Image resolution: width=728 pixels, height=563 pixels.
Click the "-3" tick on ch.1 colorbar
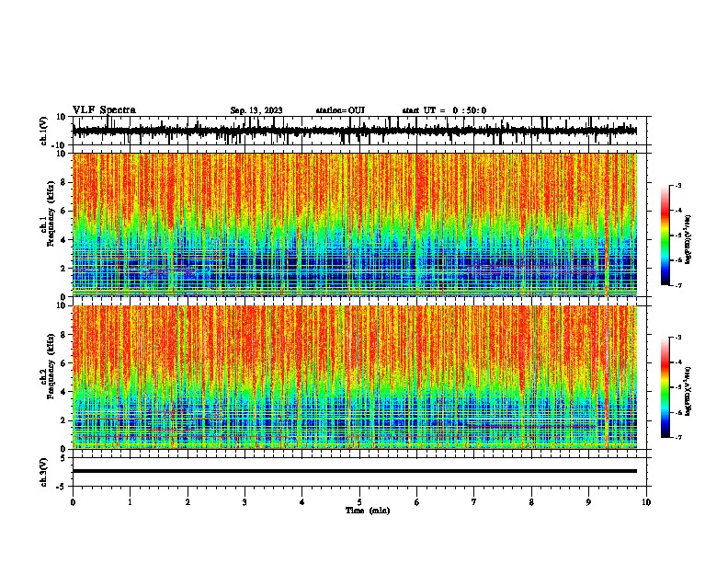pyautogui.click(x=677, y=185)
